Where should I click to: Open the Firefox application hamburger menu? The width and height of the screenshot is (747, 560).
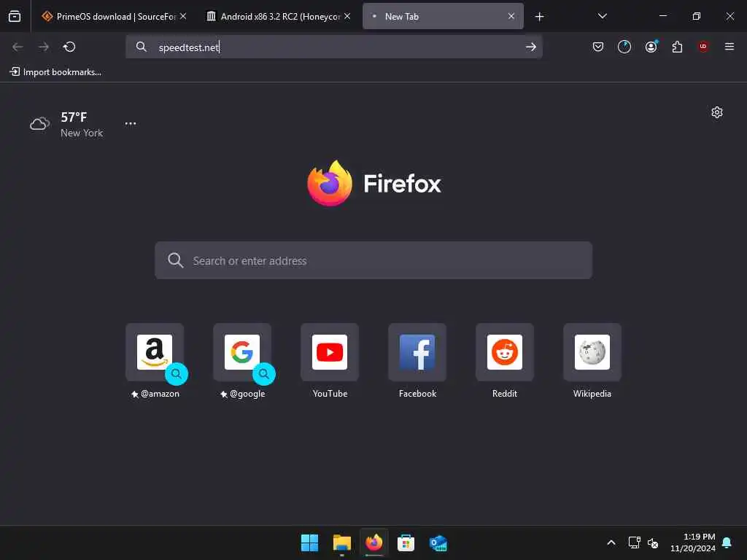[729, 47]
